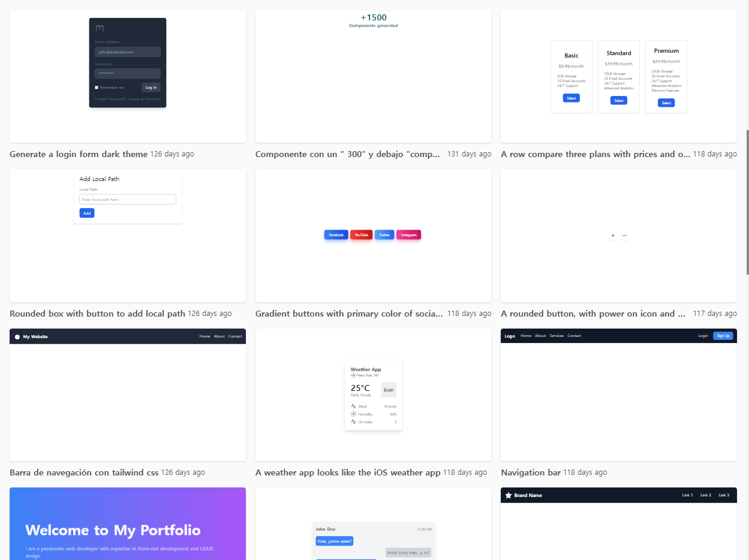Screen dimensions: 749x560
Task: Open 'Generate a login form dark theme' title
Action: [x=79, y=154]
